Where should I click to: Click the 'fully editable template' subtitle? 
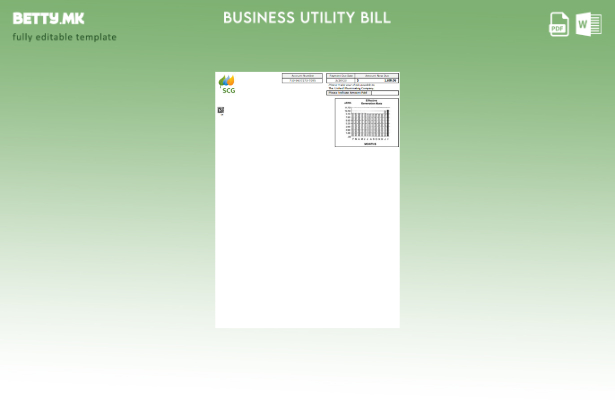click(64, 37)
